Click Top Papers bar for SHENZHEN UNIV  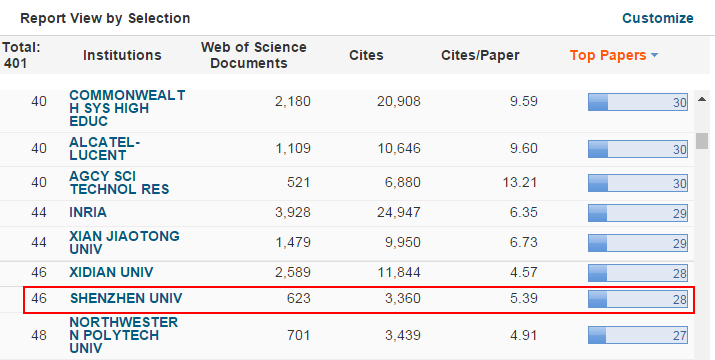(x=637, y=299)
